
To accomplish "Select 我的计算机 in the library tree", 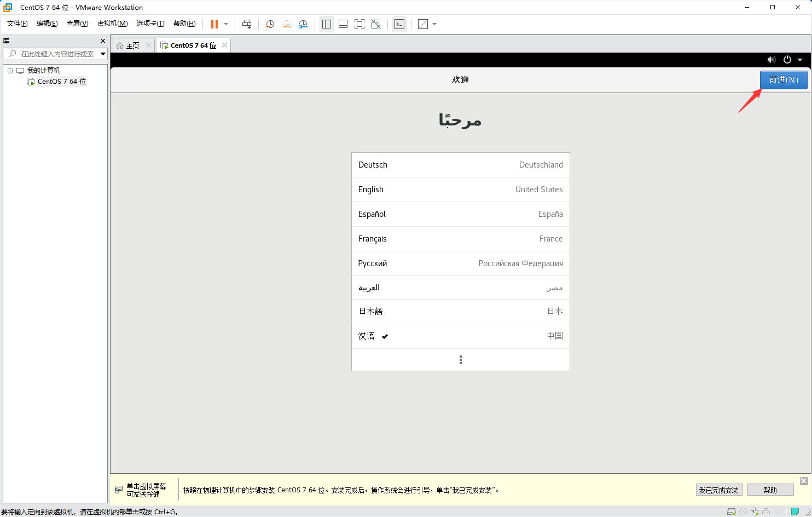I will click(x=44, y=71).
